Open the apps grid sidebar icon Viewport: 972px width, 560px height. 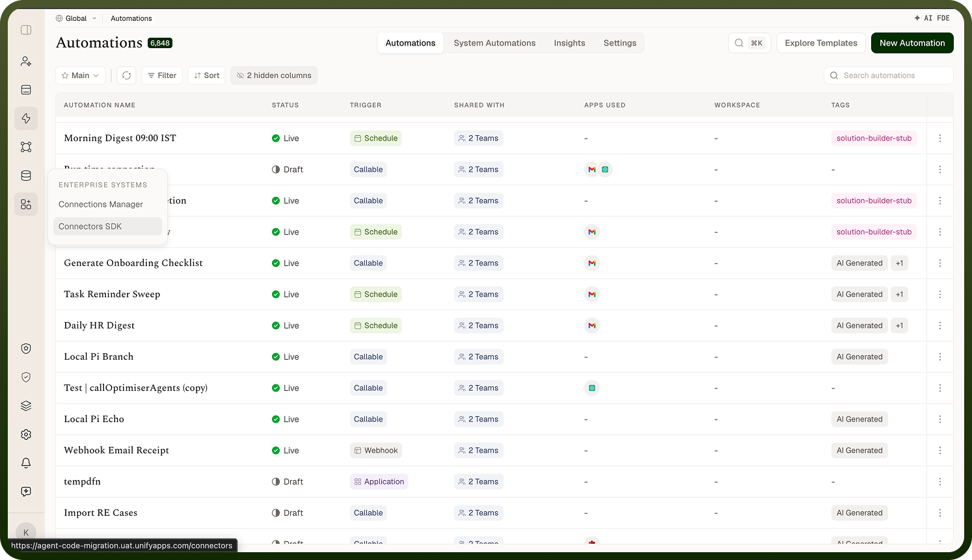(x=26, y=204)
